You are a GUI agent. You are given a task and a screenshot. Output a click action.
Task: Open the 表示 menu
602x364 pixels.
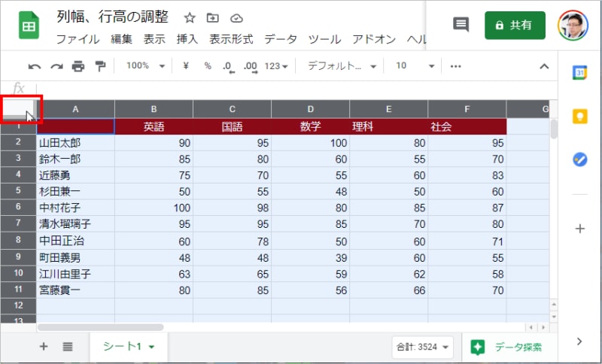tap(154, 40)
